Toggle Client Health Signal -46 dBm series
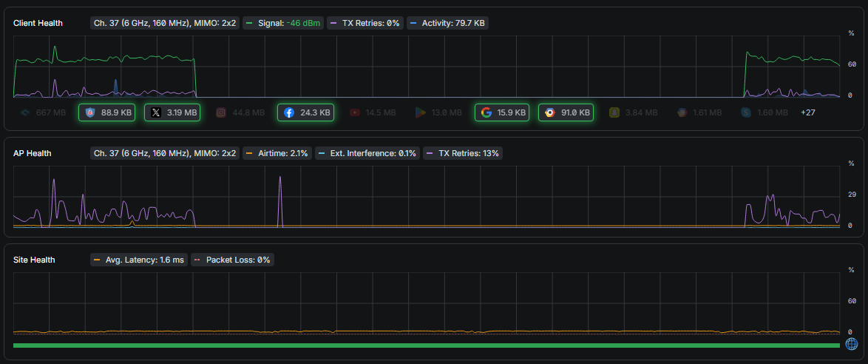 [x=282, y=23]
